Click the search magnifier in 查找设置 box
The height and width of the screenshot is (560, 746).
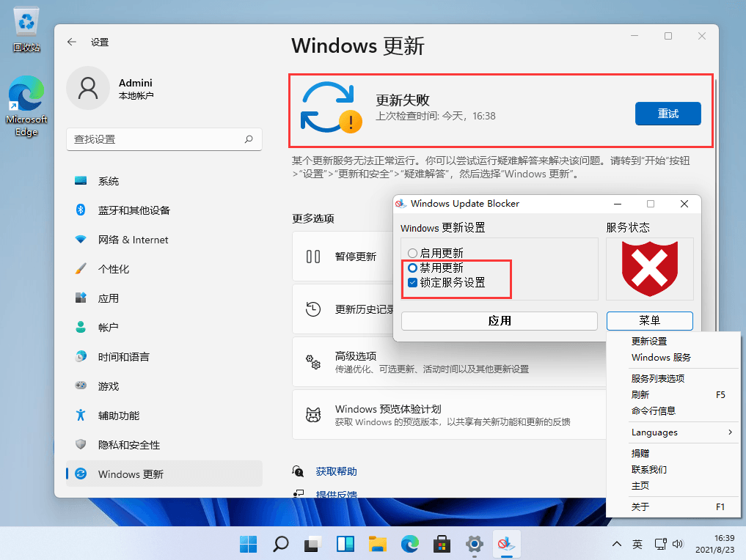[249, 139]
